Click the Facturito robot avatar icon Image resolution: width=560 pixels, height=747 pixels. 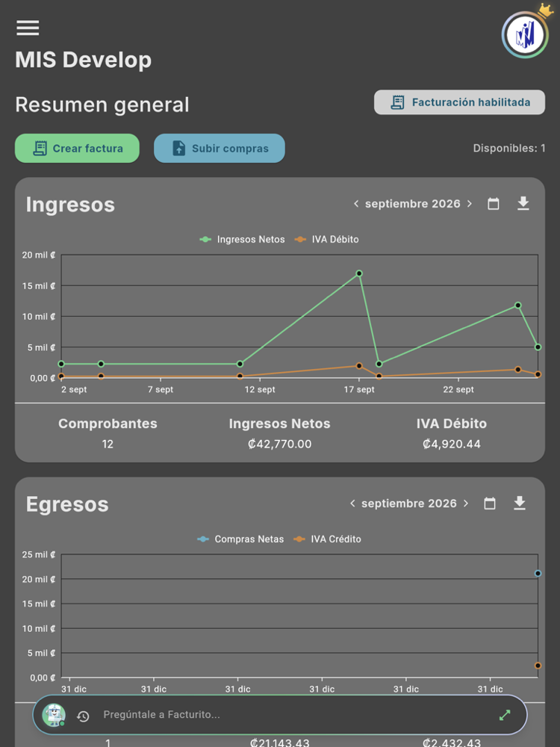pos(53,715)
